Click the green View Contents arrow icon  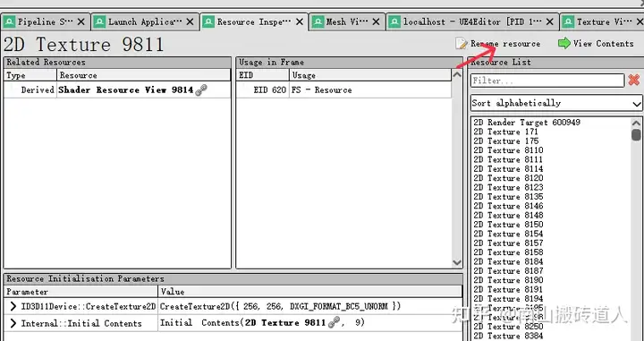(x=564, y=43)
